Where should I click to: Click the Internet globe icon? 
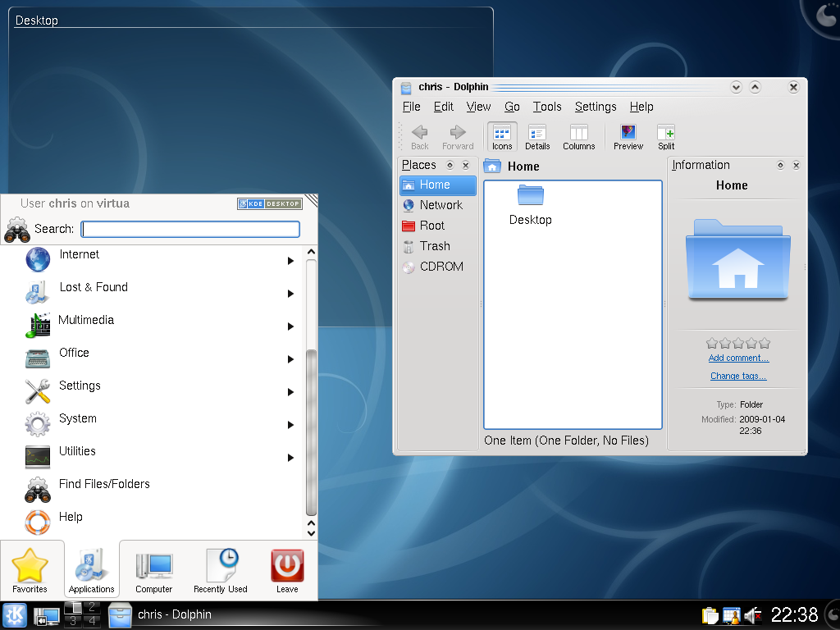pos(38,259)
